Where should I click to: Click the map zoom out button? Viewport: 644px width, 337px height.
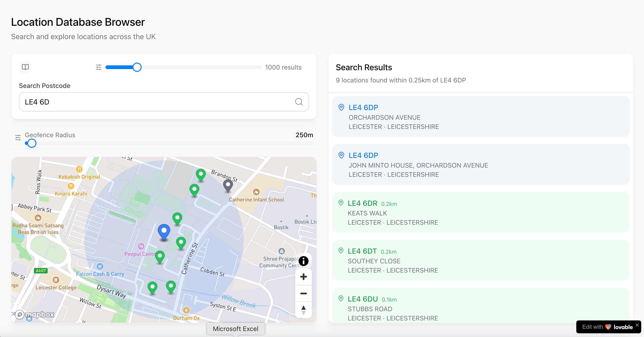point(303,293)
